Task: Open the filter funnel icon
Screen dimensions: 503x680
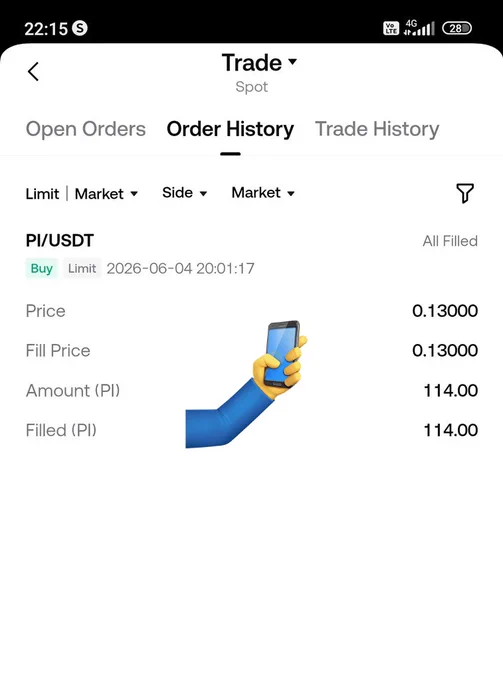Action: tap(465, 193)
